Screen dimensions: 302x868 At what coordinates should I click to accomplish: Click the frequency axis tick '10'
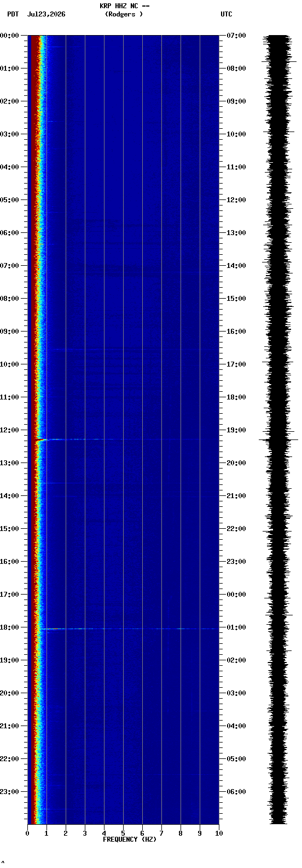(219, 833)
